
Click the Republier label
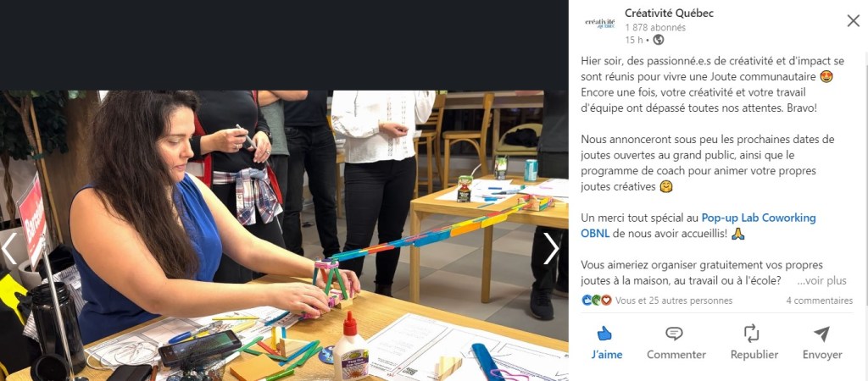tap(754, 355)
